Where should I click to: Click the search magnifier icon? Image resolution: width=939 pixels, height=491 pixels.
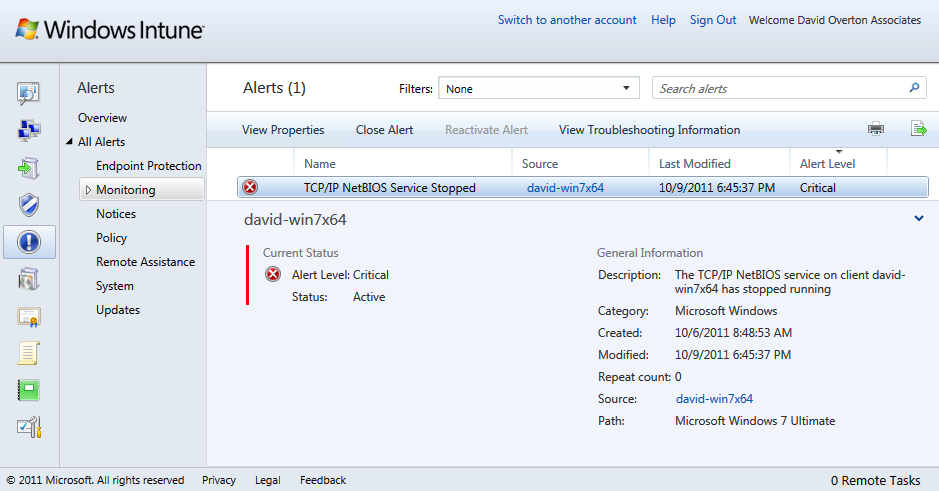914,88
